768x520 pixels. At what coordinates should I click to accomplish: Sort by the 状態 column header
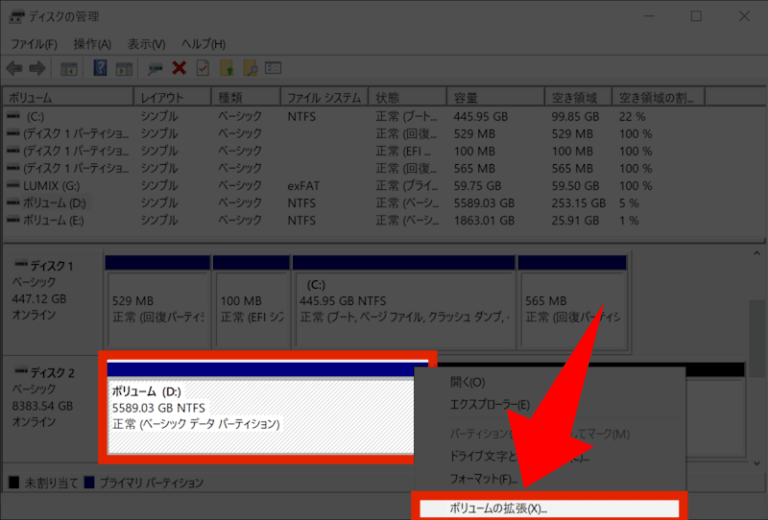[x=408, y=97]
